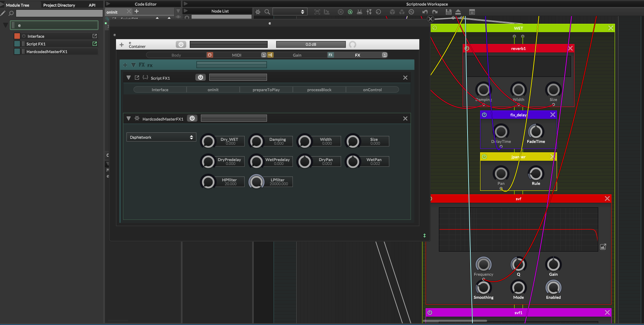
Task: Bypass HardcodedMasterFX1 with its power button
Action: [x=192, y=118]
